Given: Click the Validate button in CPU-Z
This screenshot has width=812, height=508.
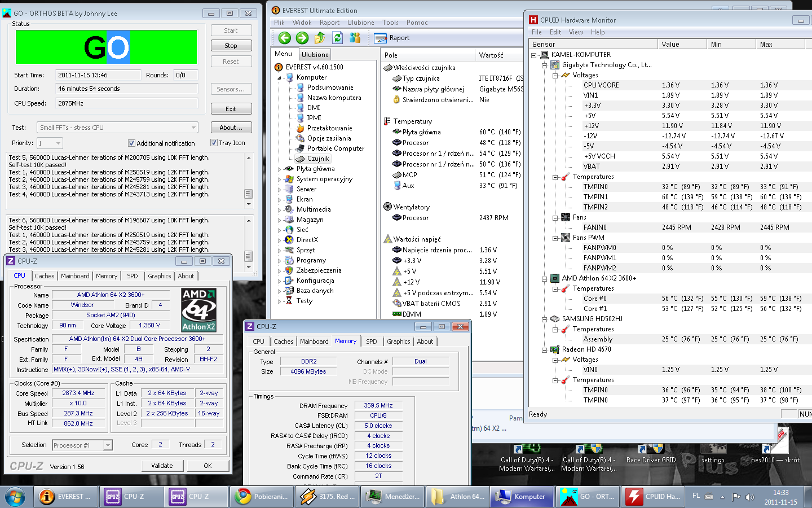Looking at the screenshot, I should click(162, 466).
